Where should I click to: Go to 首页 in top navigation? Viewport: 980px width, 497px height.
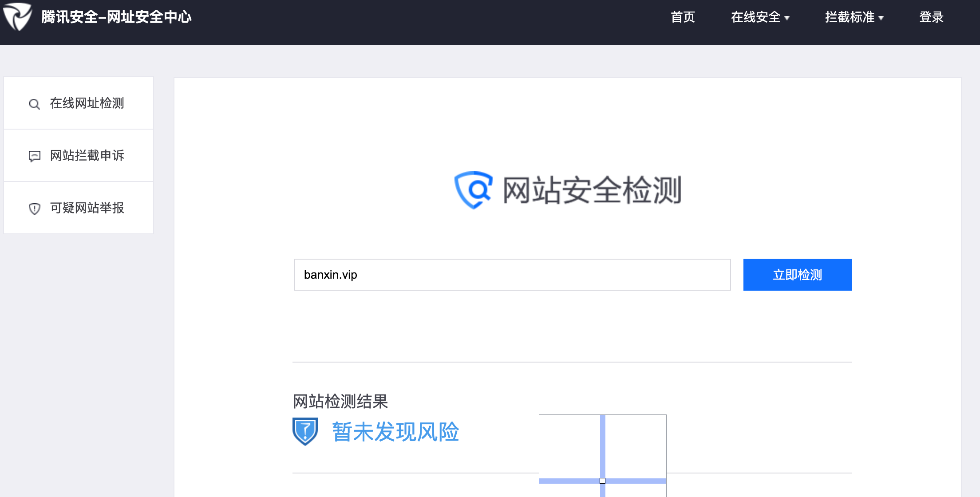[683, 17]
